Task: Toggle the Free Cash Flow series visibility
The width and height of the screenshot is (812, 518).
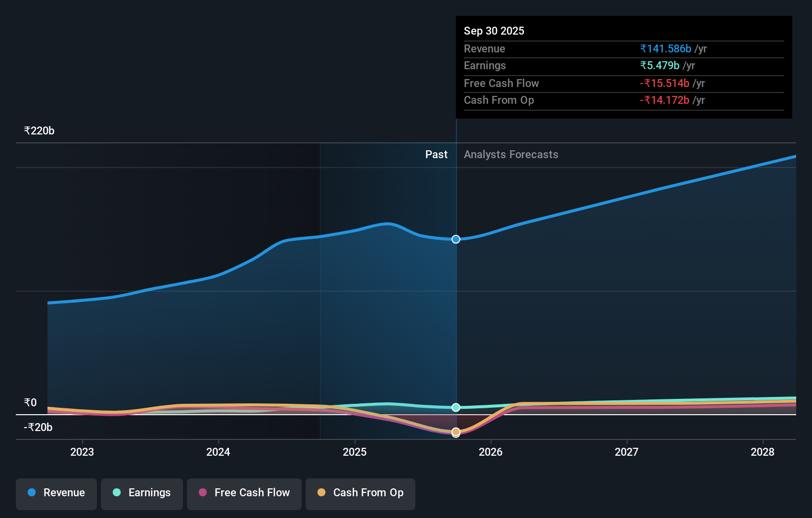Action: (244, 493)
